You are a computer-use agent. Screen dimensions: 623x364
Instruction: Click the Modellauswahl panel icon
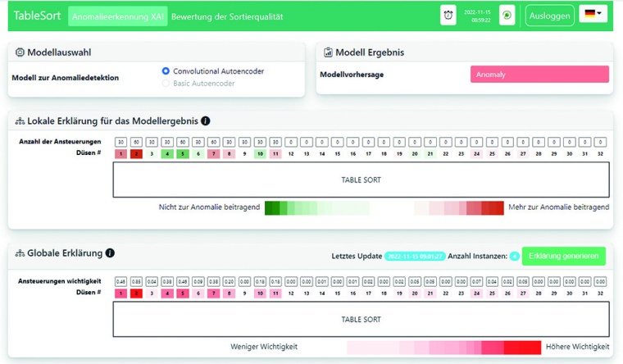click(x=20, y=52)
